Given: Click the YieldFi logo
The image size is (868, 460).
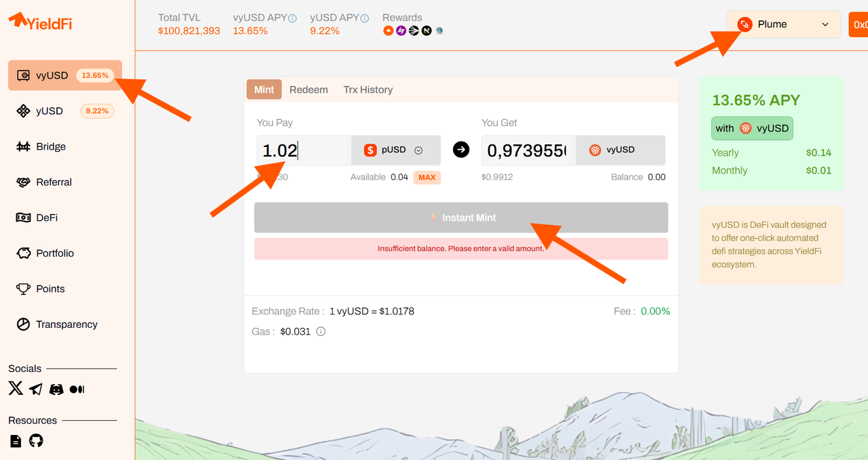Looking at the screenshot, I should (x=40, y=21).
